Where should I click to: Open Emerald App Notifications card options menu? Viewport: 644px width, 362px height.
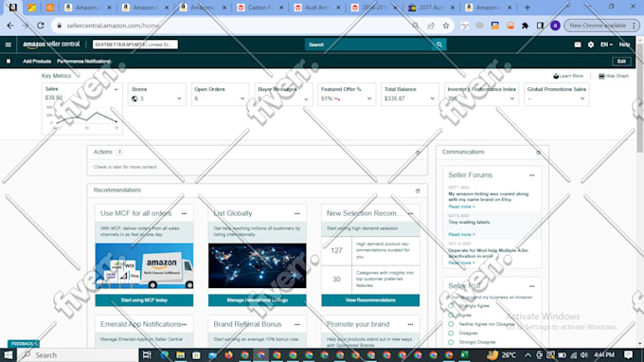pyautogui.click(x=184, y=324)
